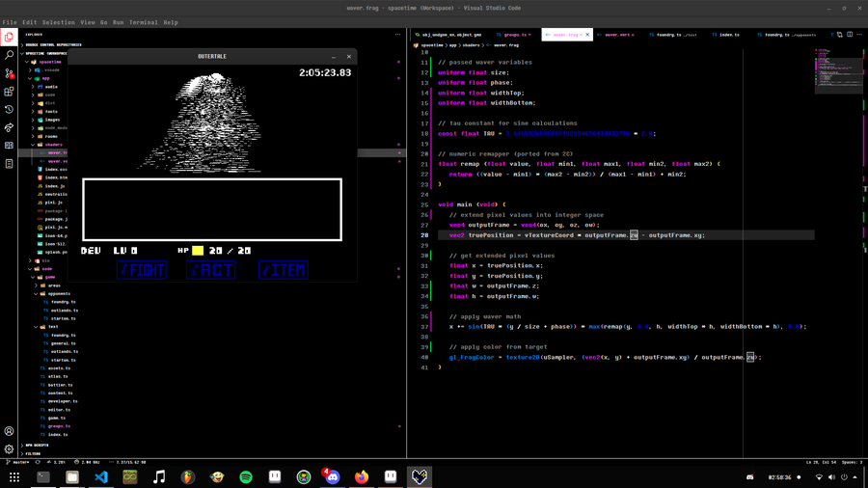Open the Manage gear icon in activity bar
The width and height of the screenshot is (868, 488).
coord(9,449)
